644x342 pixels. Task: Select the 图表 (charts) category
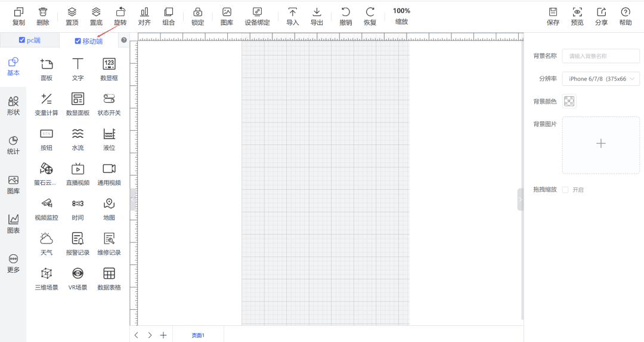coord(13,224)
